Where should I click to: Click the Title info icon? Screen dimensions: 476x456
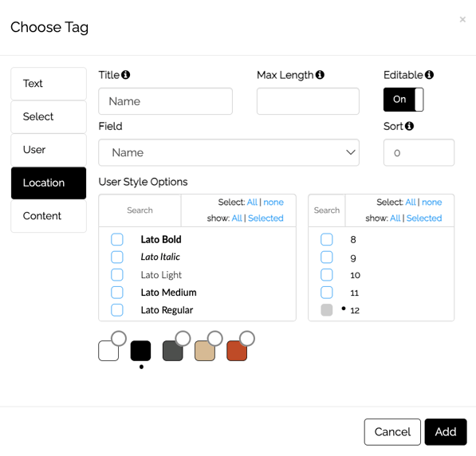[125, 75]
